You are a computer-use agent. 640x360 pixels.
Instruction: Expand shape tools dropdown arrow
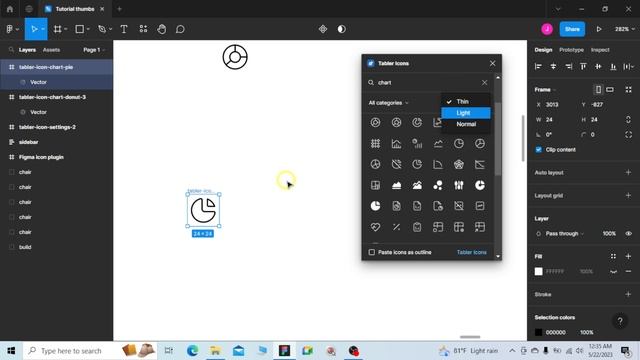point(88,29)
